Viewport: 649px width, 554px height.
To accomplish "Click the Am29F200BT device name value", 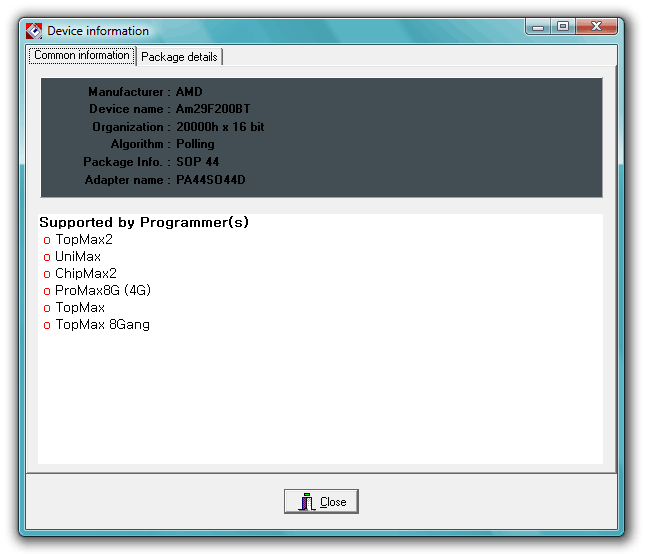I will pos(213,109).
